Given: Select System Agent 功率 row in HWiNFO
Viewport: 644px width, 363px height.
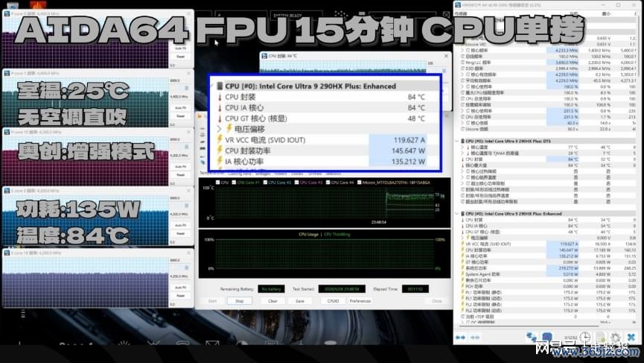Looking at the screenshot, I should click(x=546, y=274).
